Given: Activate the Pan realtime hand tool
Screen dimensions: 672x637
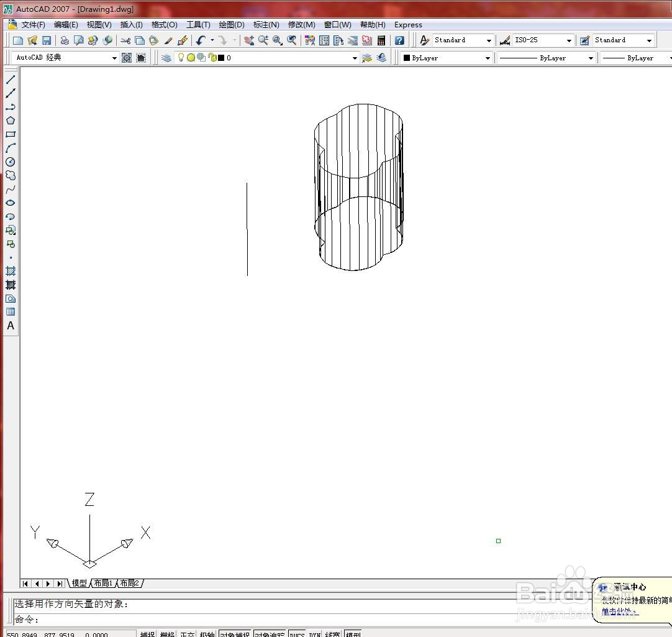Looking at the screenshot, I should pos(249,41).
